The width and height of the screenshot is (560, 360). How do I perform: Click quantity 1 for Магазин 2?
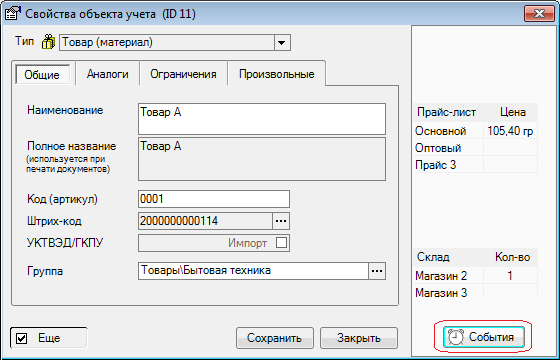[510, 276]
